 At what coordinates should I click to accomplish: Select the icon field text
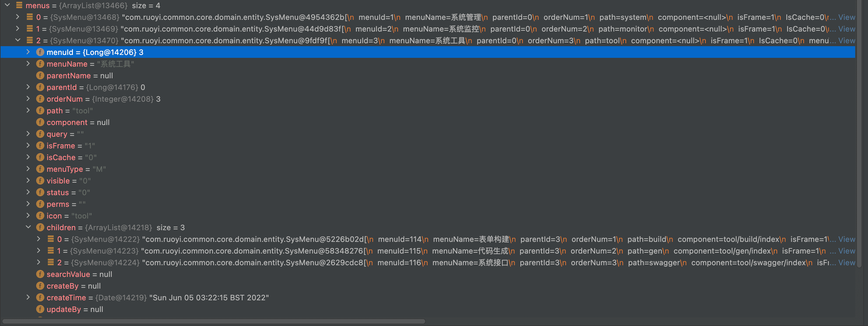click(54, 216)
